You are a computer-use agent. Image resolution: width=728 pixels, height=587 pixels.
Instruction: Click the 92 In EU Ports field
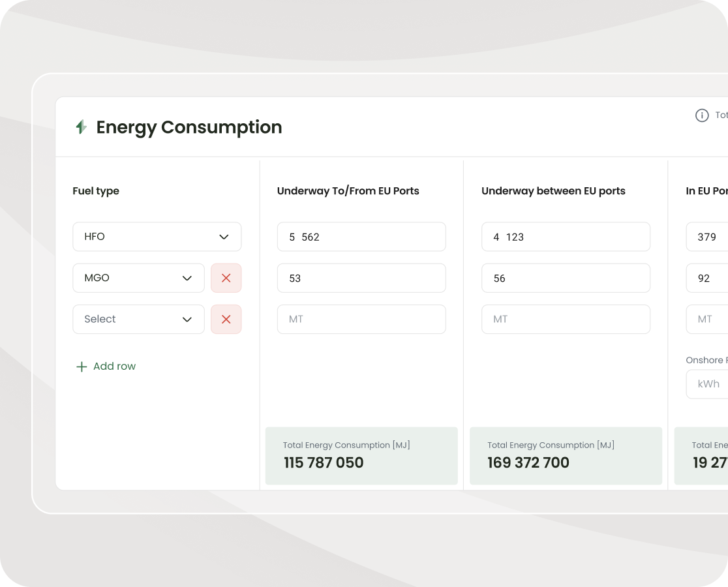click(x=707, y=278)
